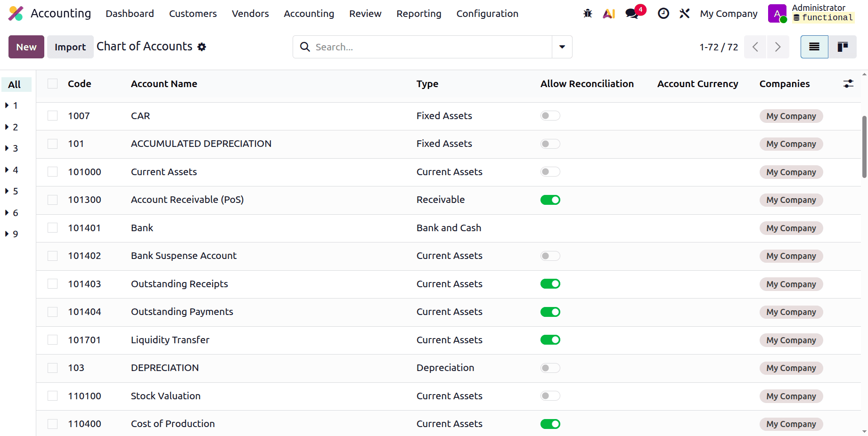Click the Receivable type cell
Viewport: 868px width, 436px height.
(441, 200)
